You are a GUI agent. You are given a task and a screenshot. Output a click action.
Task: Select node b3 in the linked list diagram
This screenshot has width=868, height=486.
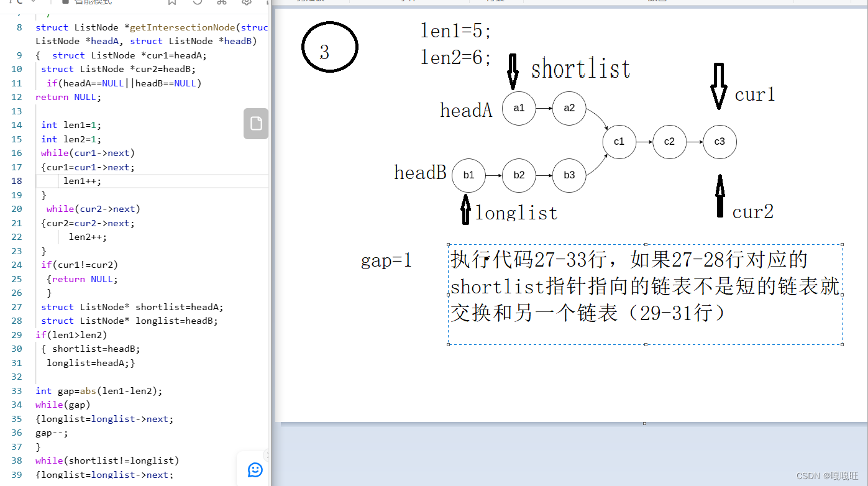coord(569,175)
